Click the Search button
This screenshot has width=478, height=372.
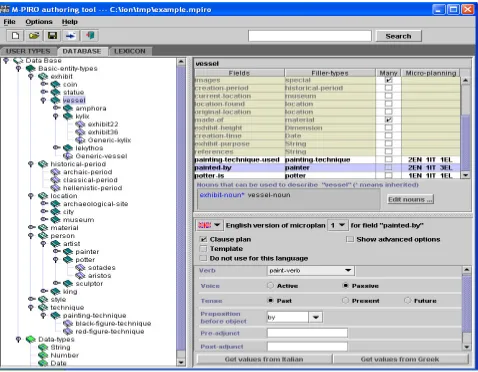tap(398, 36)
